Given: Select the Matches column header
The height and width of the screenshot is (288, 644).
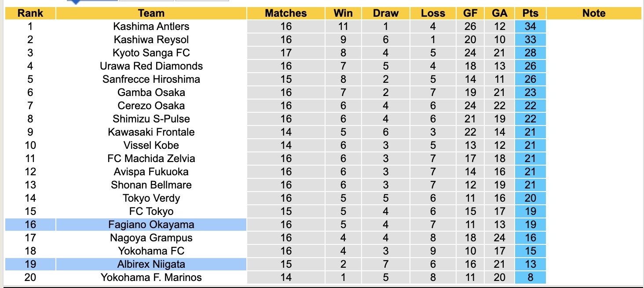Looking at the screenshot, I should [286, 13].
